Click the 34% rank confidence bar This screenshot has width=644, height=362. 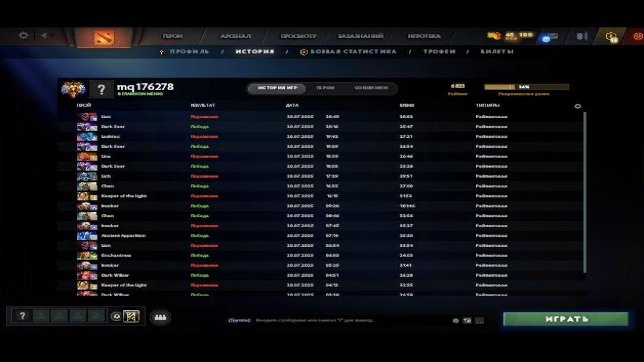pyautogui.click(x=526, y=86)
